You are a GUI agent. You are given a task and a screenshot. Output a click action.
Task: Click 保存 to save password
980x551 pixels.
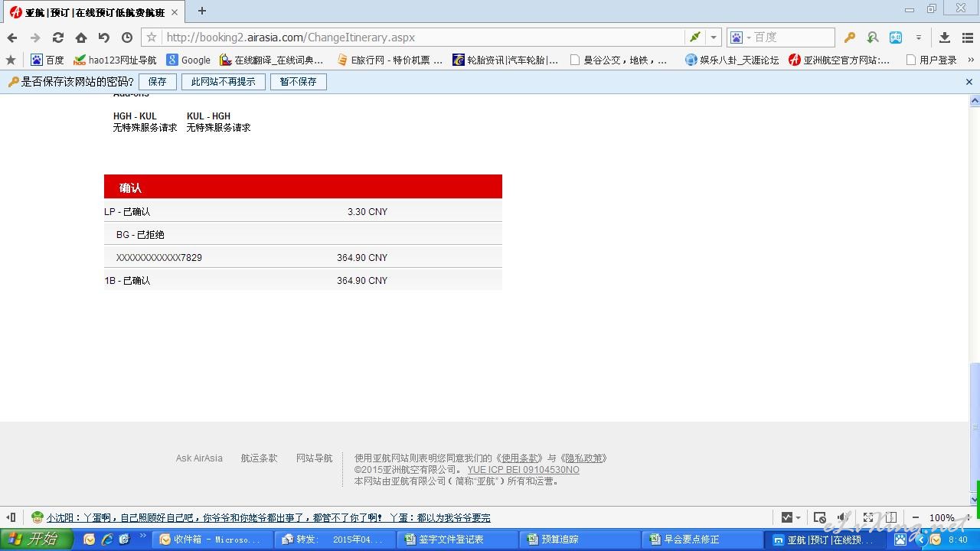click(157, 82)
